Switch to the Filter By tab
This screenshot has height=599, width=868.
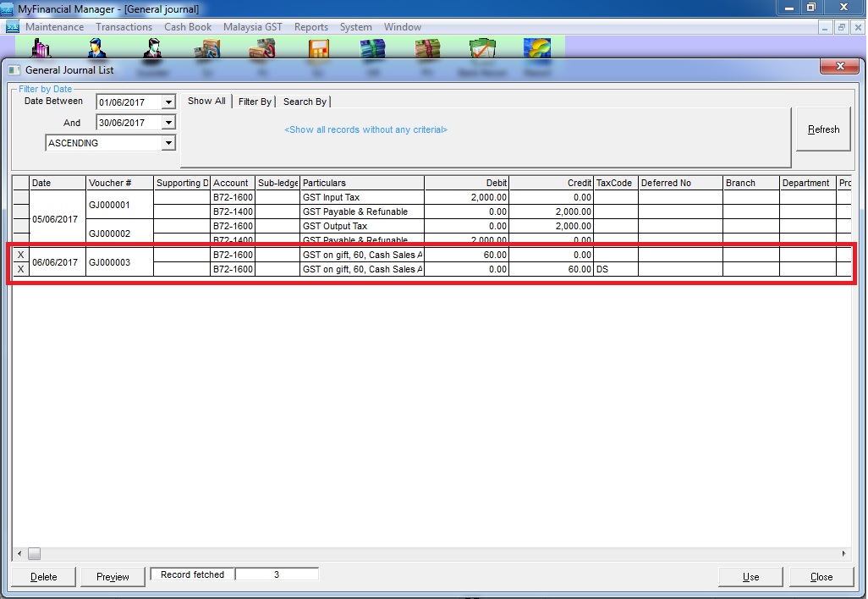tap(255, 102)
